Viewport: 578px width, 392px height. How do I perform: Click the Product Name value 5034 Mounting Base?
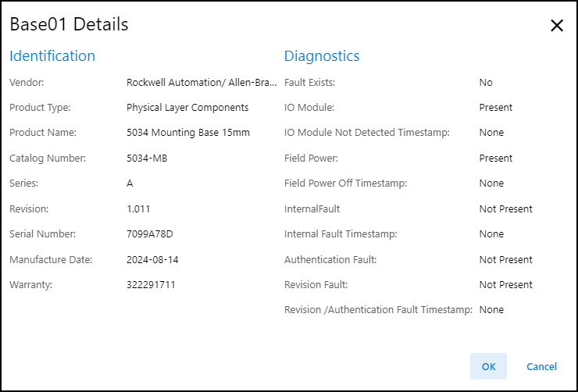click(x=188, y=133)
